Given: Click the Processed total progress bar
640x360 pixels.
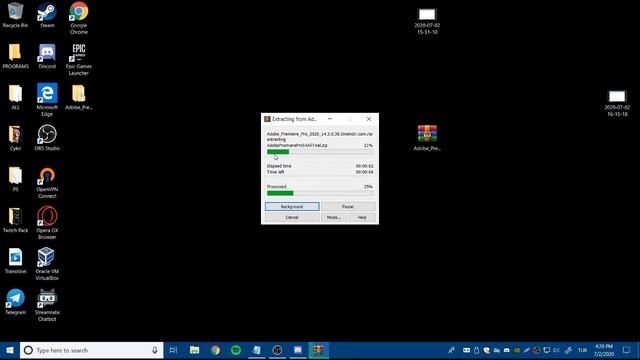Looking at the screenshot, I should 320,193.
